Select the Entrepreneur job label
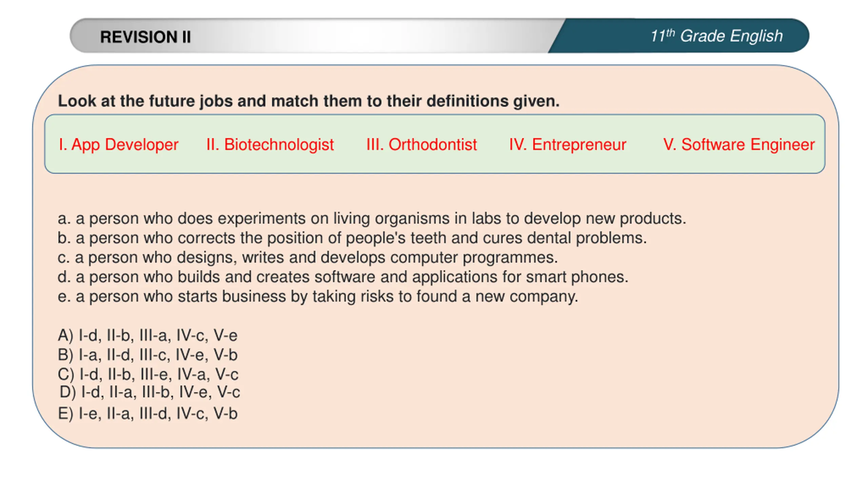The image size is (868, 488). tap(567, 145)
